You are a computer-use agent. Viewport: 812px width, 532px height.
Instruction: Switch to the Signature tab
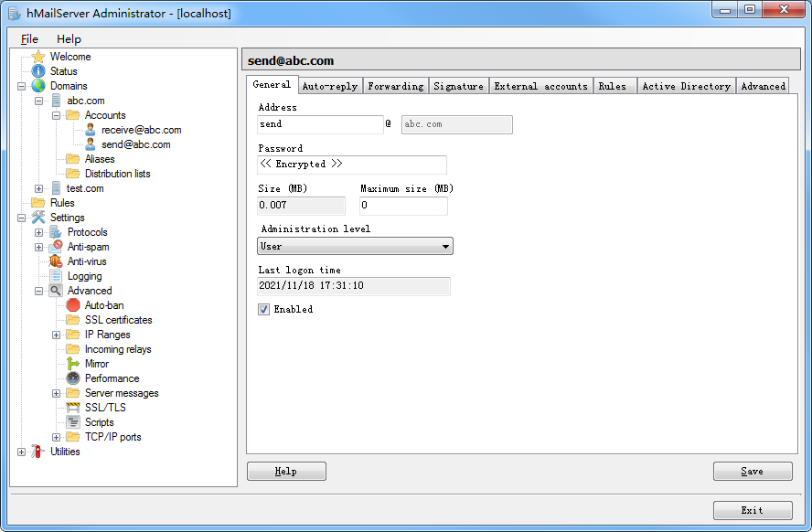[458, 86]
